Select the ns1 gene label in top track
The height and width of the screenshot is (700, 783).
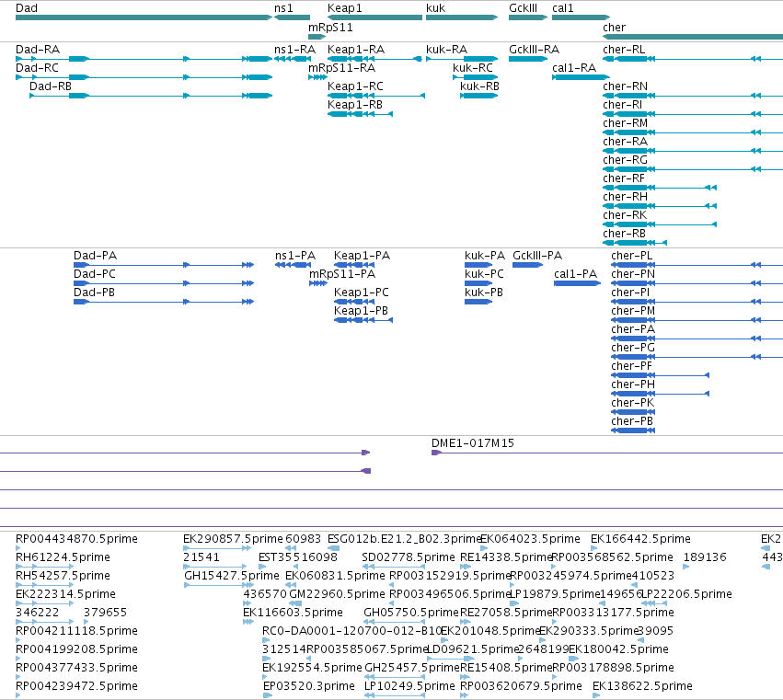tap(283, 8)
